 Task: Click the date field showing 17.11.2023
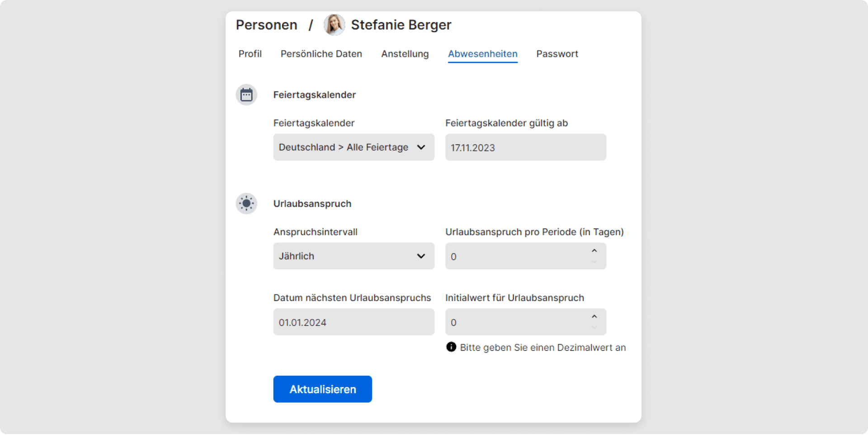coord(525,147)
